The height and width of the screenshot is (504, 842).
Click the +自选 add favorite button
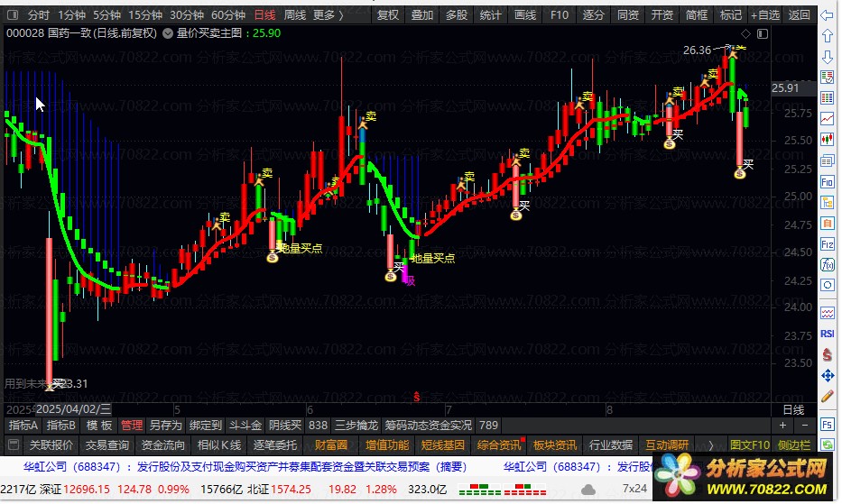(x=764, y=15)
